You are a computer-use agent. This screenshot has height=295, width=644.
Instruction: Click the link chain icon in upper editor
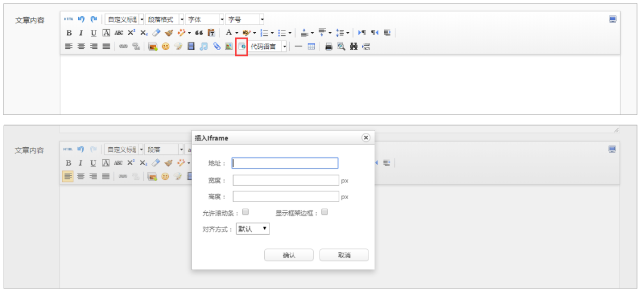(x=123, y=46)
